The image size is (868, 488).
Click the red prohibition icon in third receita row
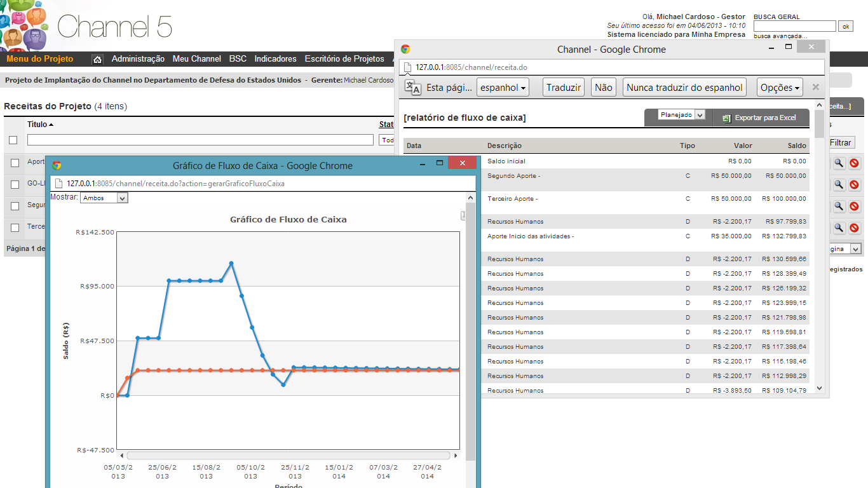click(855, 206)
